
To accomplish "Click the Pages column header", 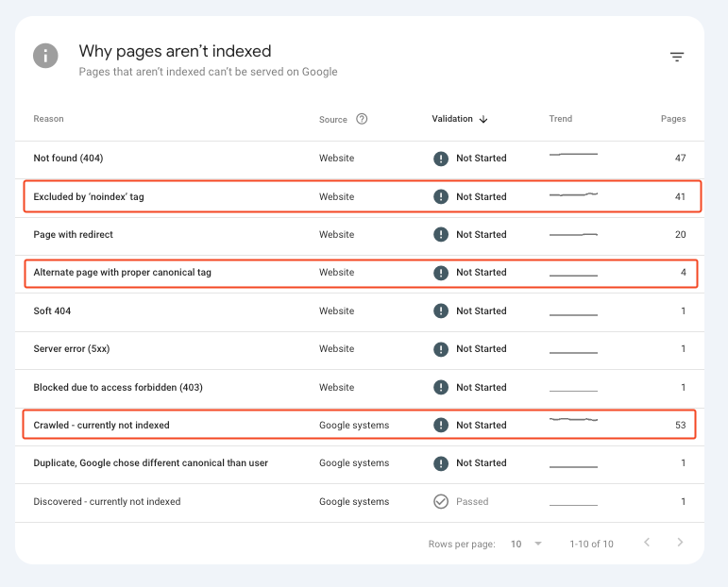I will coord(673,119).
